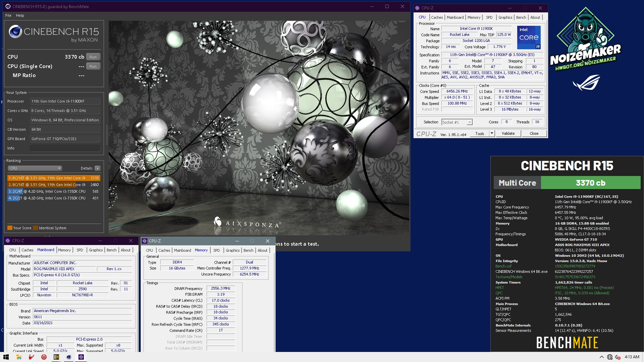Maximize the Cinebench window

pyautogui.click(x=387, y=6)
